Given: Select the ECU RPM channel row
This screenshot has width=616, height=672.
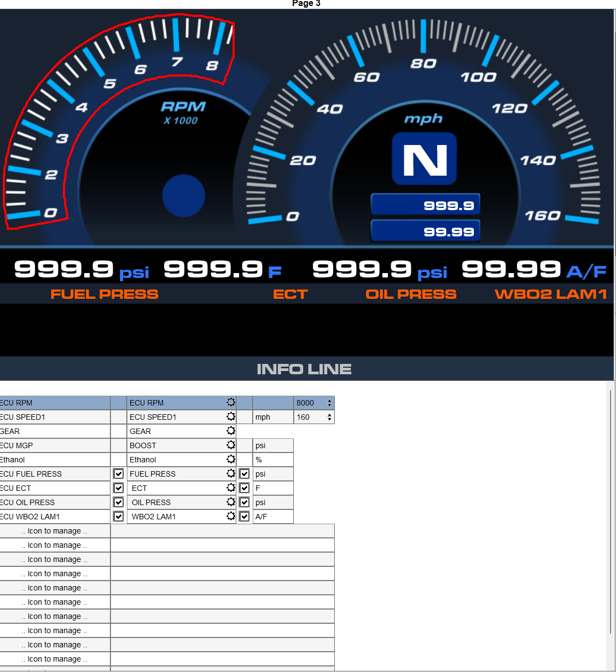Looking at the screenshot, I should (x=55, y=403).
